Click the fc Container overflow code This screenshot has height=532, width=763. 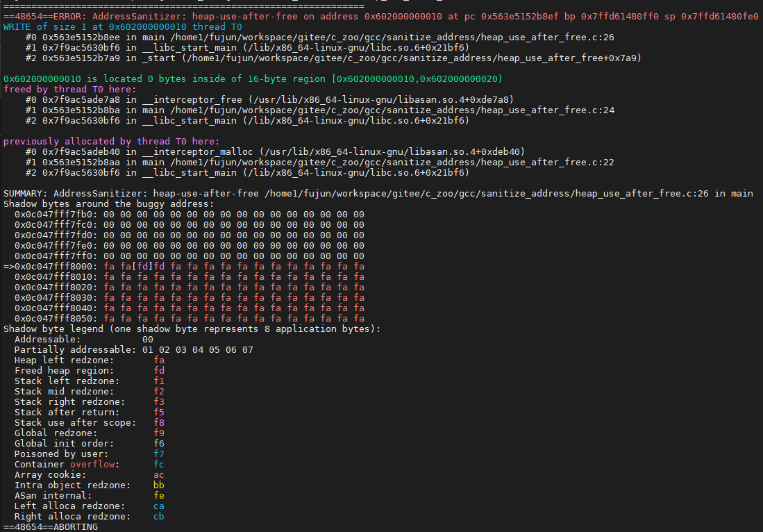[x=159, y=464]
